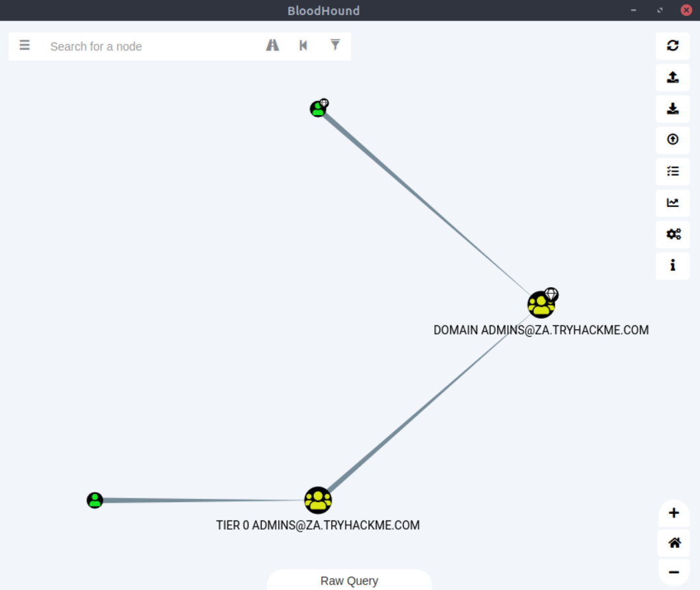This screenshot has height=590, width=700.
Task: Maximize the BloodHound window
Action: pyautogui.click(x=660, y=10)
